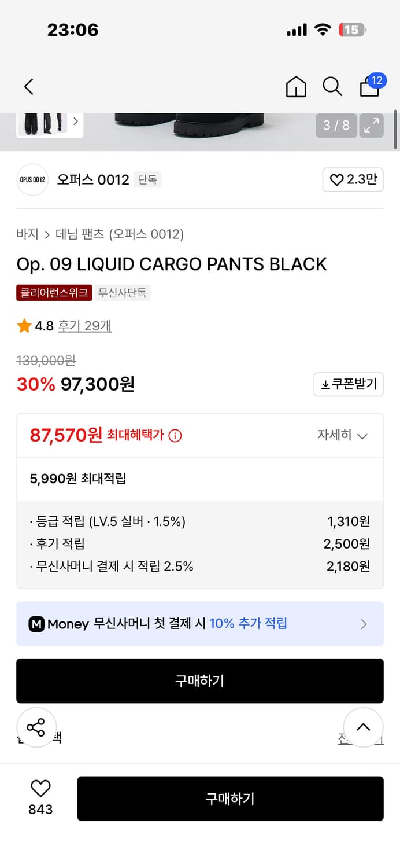Tap the back arrow to return

pos(28,86)
